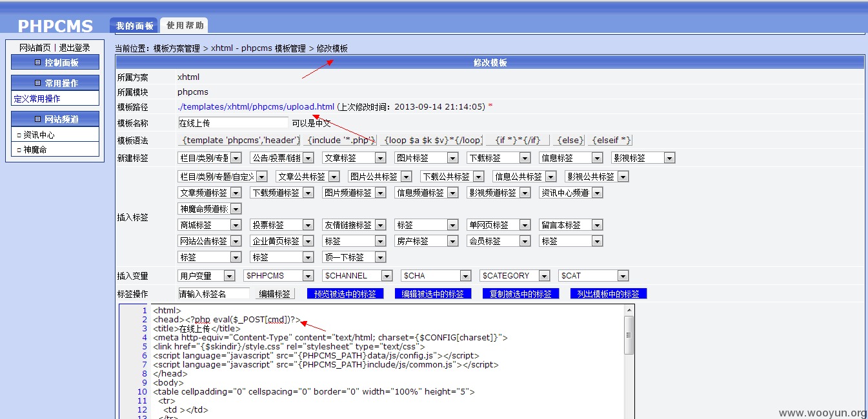
Task: Open the 栏目/类别/专题/自定义 insert tag dropdown
Action: (223, 177)
